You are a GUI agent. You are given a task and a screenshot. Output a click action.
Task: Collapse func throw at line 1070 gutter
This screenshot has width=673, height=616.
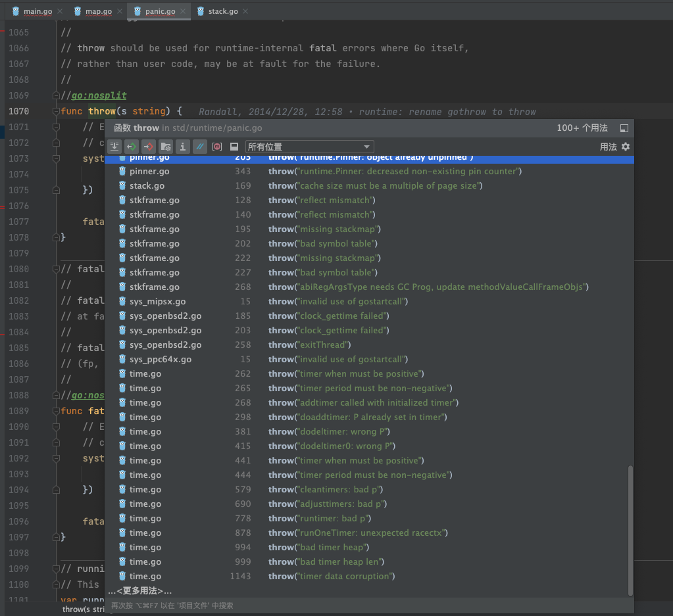coord(56,111)
